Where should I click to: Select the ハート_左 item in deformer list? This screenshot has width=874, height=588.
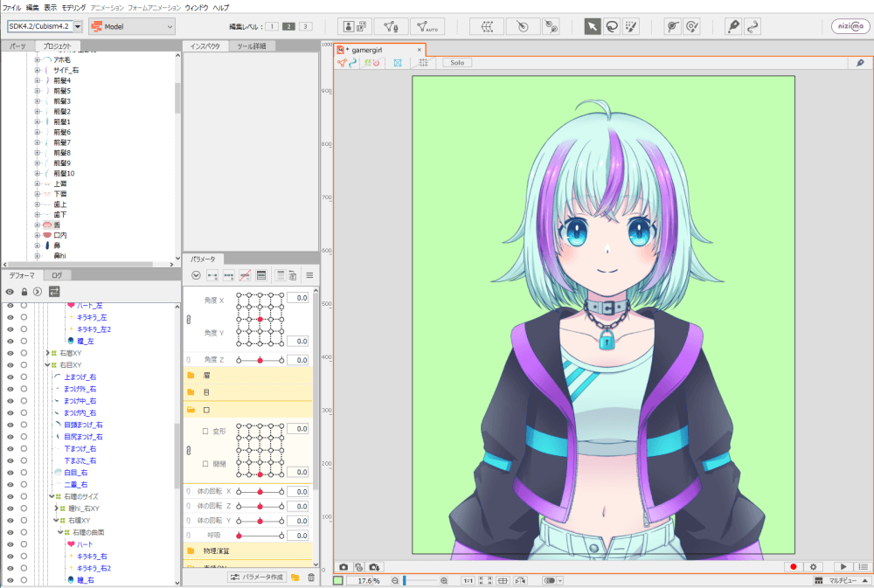[x=90, y=306]
